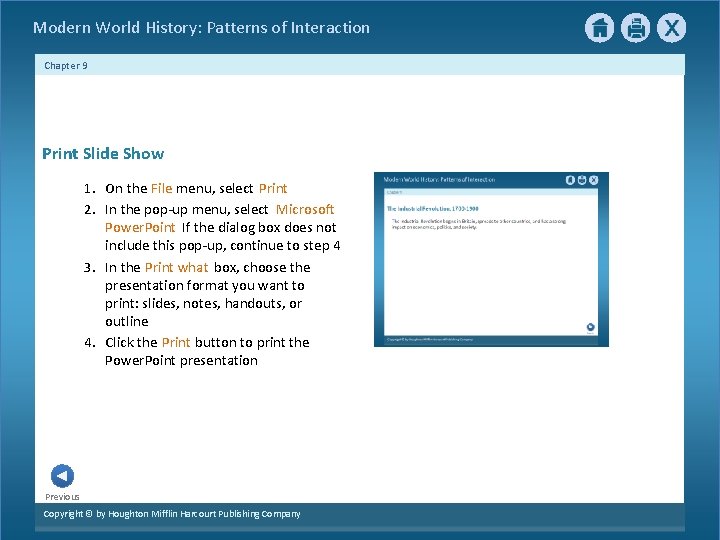Click the close X icon inside the thumbnail
The height and width of the screenshot is (540, 720).
point(593,180)
